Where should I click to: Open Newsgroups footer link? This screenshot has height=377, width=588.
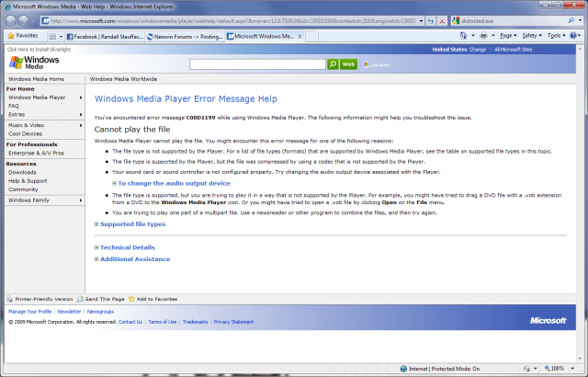[100, 312]
